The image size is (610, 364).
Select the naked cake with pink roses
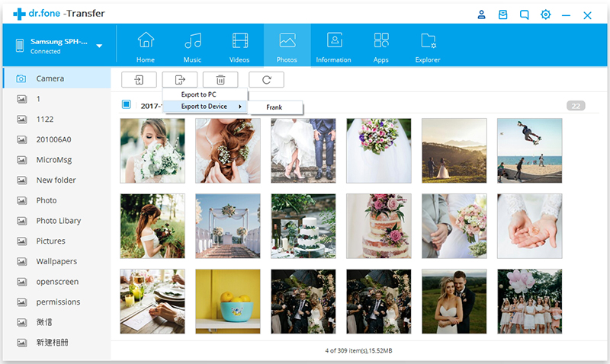click(379, 226)
